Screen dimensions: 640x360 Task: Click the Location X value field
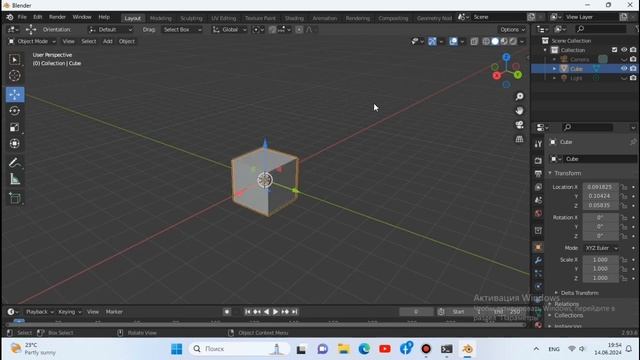[600, 187]
